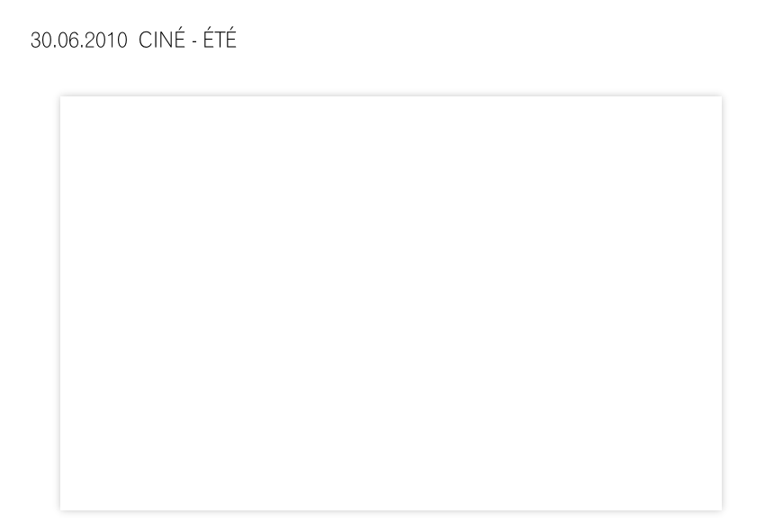Click the word ÉTÉ in the heading
The width and height of the screenshot is (783, 532).
(x=220, y=40)
